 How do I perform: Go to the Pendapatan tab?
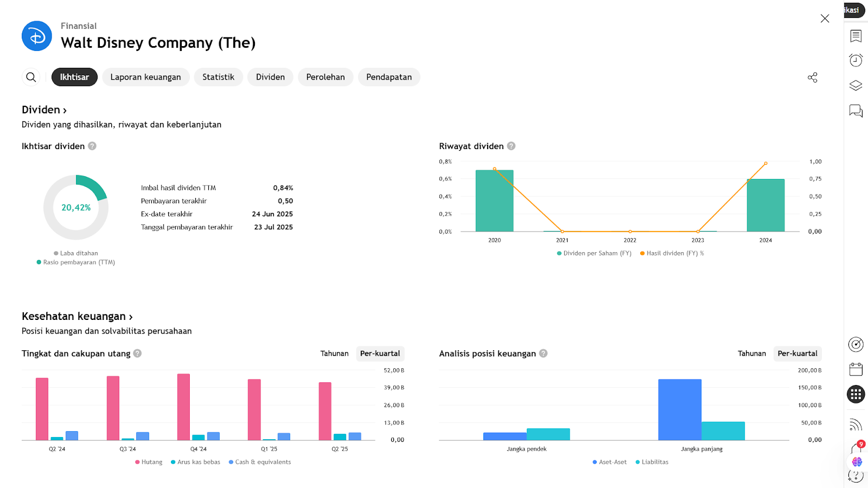click(x=388, y=77)
